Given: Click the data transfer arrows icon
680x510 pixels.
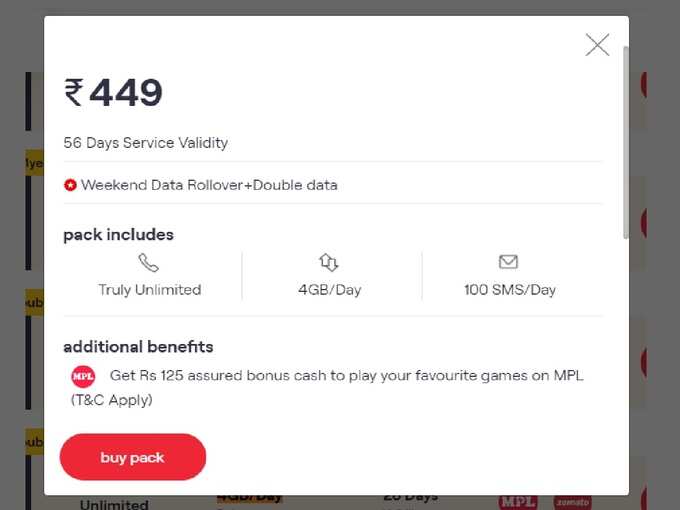Looking at the screenshot, I should (329, 262).
